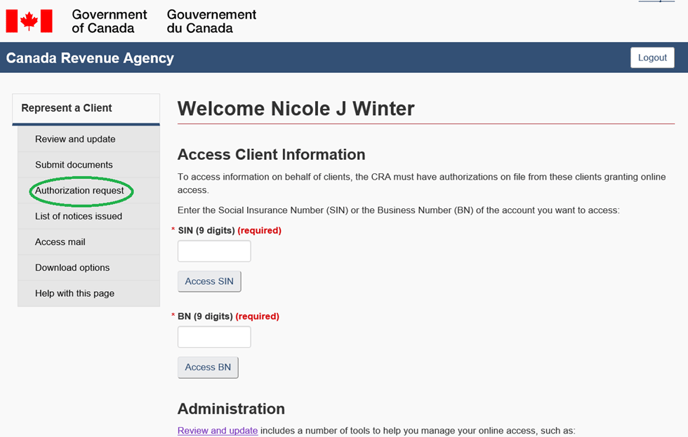Click the Canadian flag icon

(29, 20)
